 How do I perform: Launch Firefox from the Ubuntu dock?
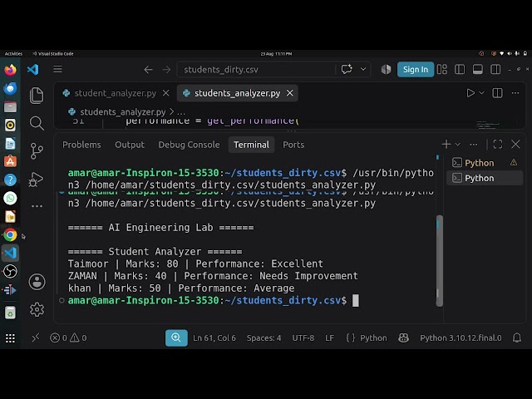click(x=10, y=70)
